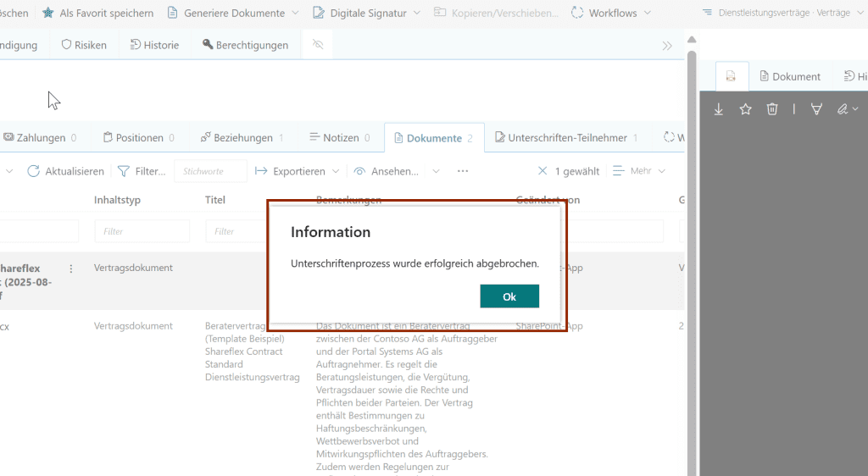868x476 pixels.
Task: Click the trash delete icon in preview toolbar
Action: [x=771, y=109]
